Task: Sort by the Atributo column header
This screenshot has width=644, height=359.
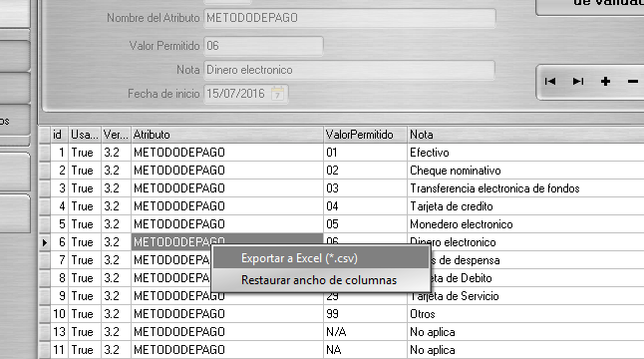Action: tap(227, 135)
